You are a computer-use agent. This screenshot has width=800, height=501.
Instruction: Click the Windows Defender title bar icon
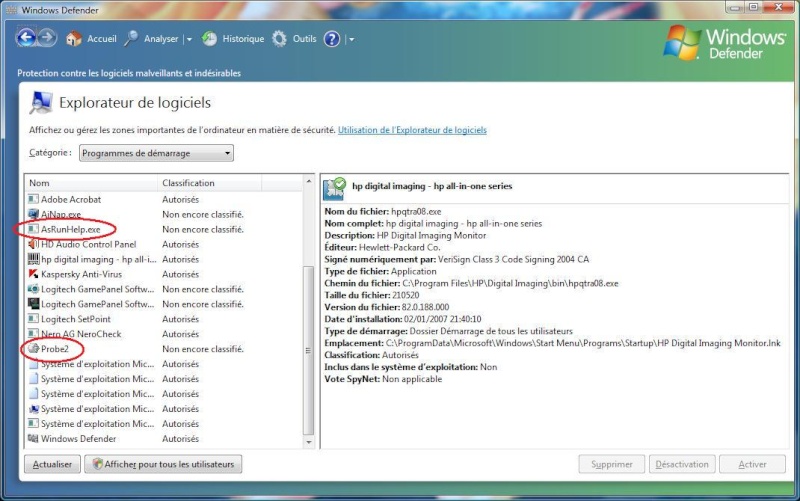[x=11, y=10]
